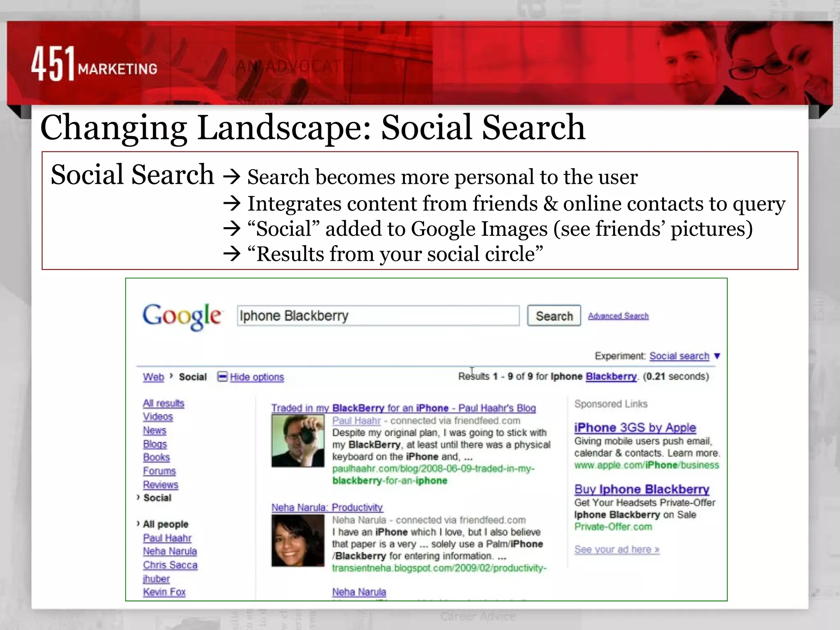Open the Traded in my BlackBerry result title
This screenshot has width=840, height=630.
pos(404,408)
